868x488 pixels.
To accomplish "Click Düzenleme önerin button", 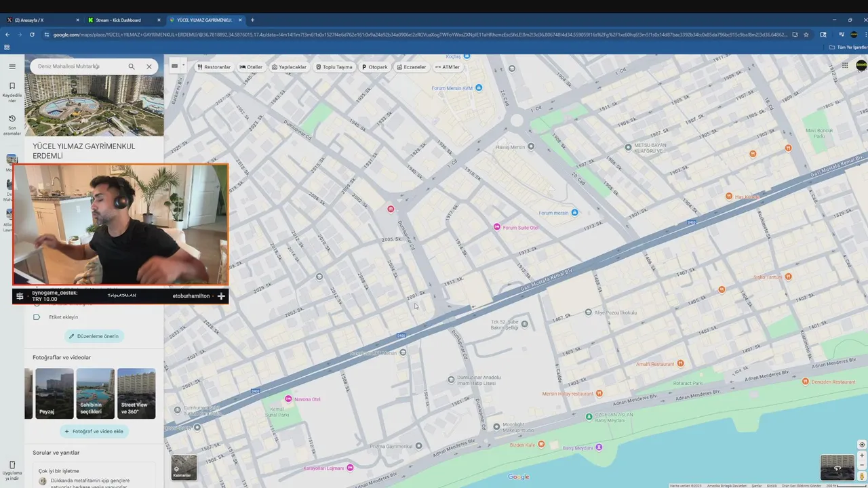I will point(94,336).
